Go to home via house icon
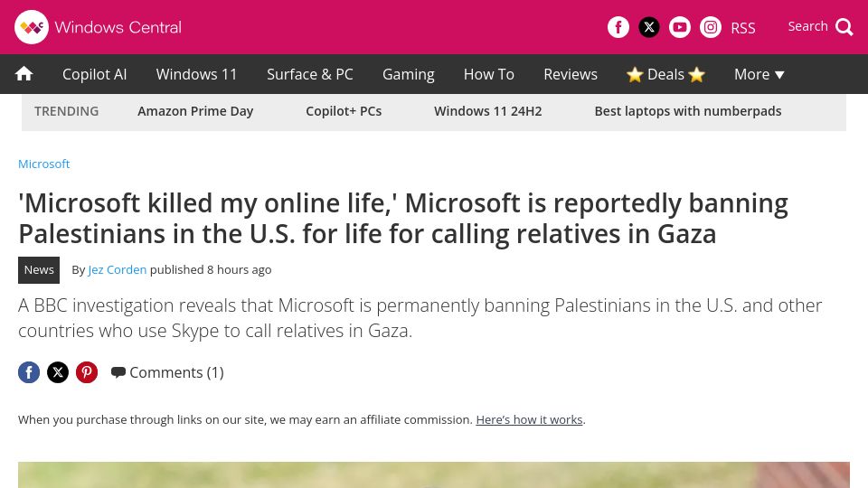Viewport: 868px width, 488px height. coord(24,73)
